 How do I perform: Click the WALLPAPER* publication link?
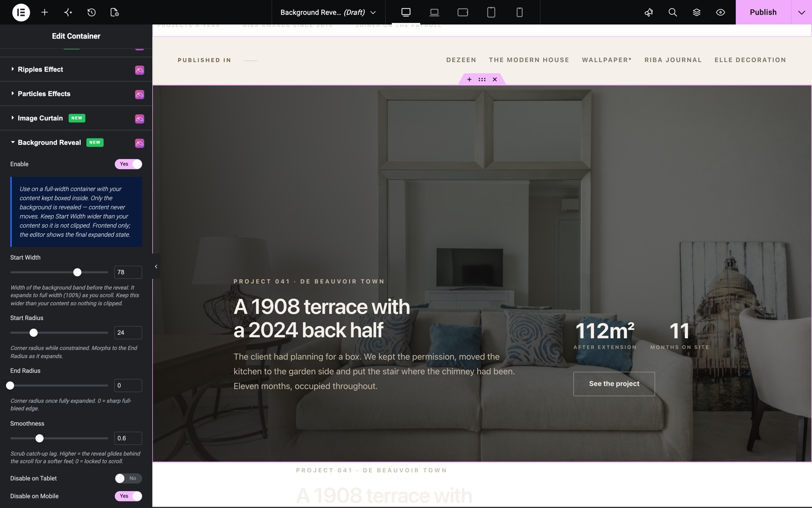607,60
